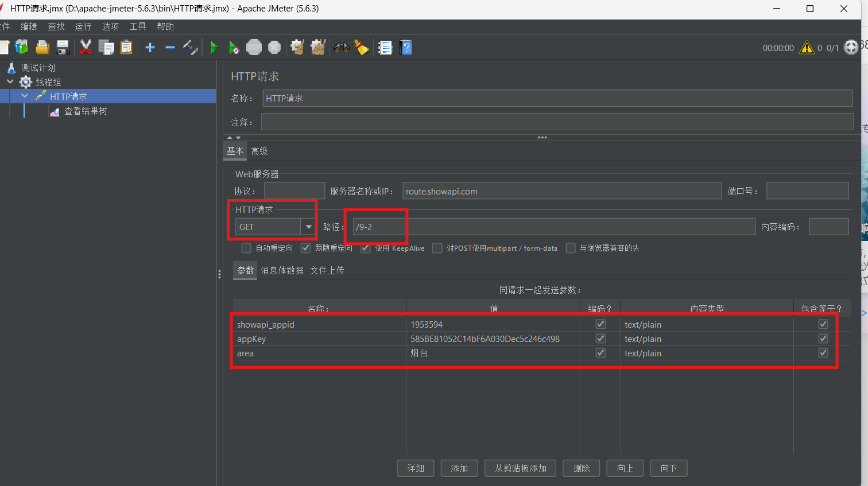Select the HTTP请求 sampler in tree
This screenshot has width=868, height=486.
[68, 96]
